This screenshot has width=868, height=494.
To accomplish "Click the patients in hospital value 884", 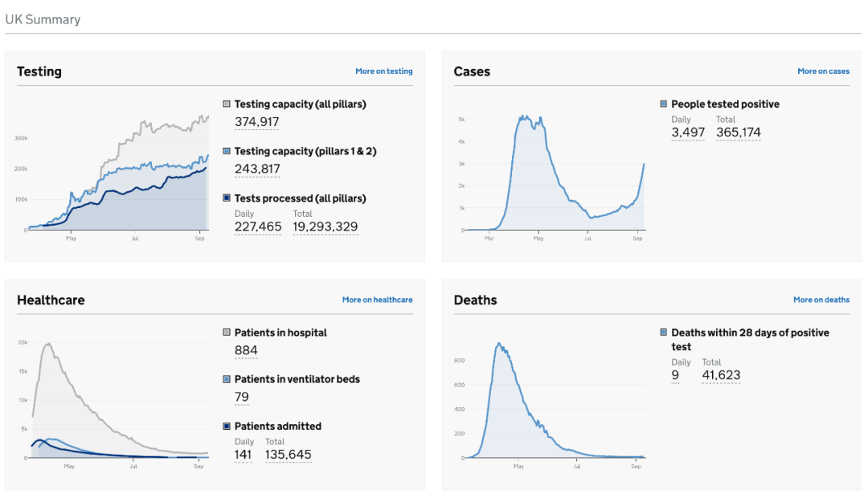I will coord(246,350).
